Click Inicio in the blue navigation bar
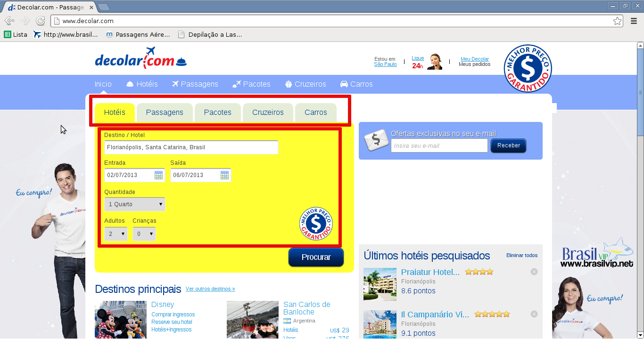Screen dimensions: 644x339 103,84
